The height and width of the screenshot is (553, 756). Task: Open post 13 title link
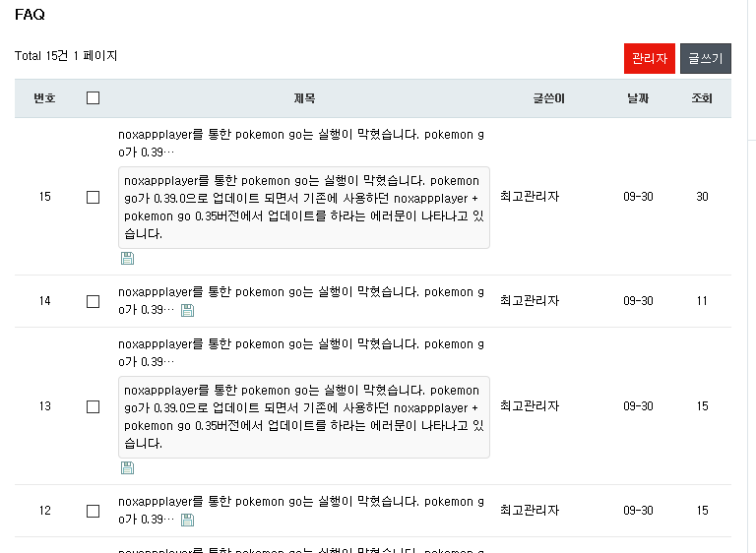coord(301,353)
